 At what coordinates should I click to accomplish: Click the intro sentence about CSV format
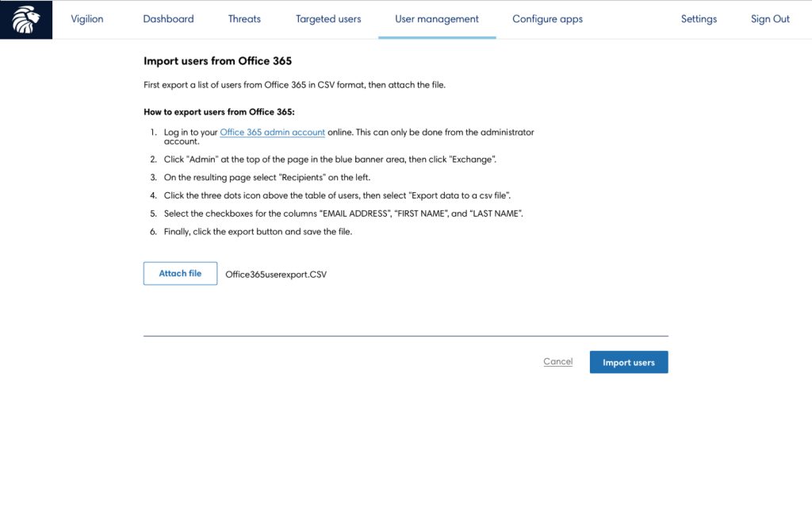[294, 85]
